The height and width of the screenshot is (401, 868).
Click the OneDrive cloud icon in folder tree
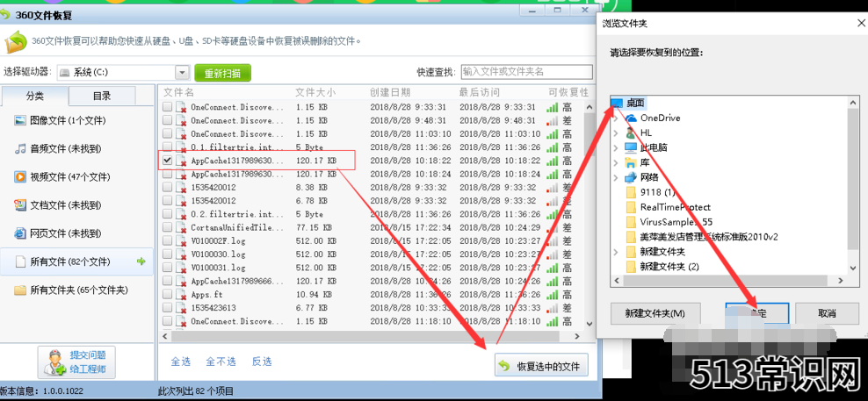point(631,118)
